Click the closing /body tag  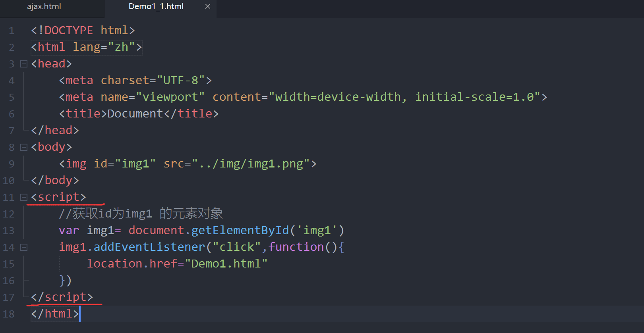pyautogui.click(x=55, y=180)
